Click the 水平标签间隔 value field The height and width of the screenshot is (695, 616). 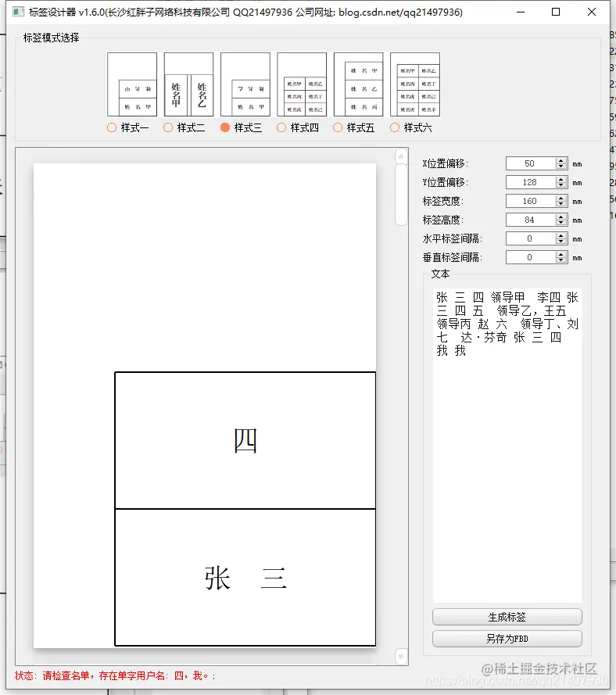pyautogui.click(x=531, y=238)
